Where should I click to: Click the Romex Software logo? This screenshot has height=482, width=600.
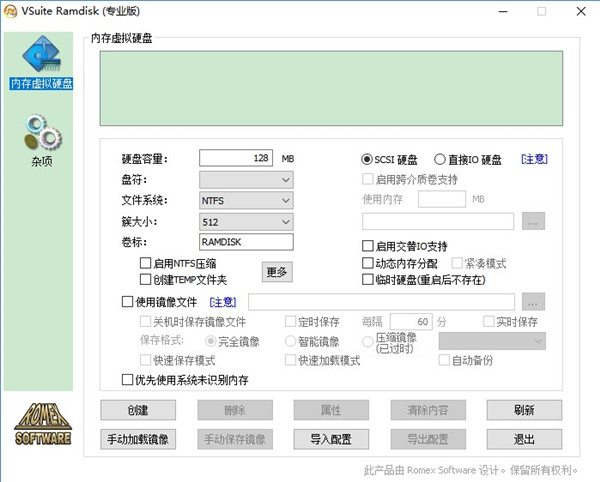point(42,424)
